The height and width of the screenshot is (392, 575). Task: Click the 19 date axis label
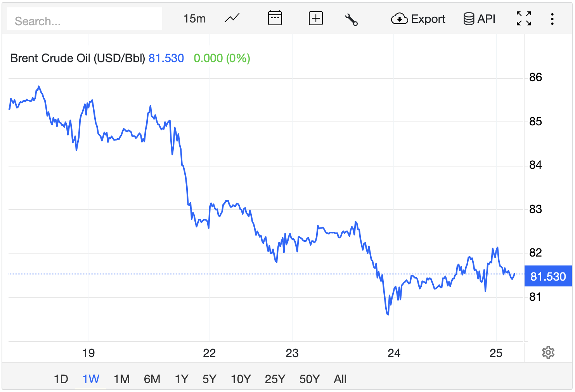(88, 353)
